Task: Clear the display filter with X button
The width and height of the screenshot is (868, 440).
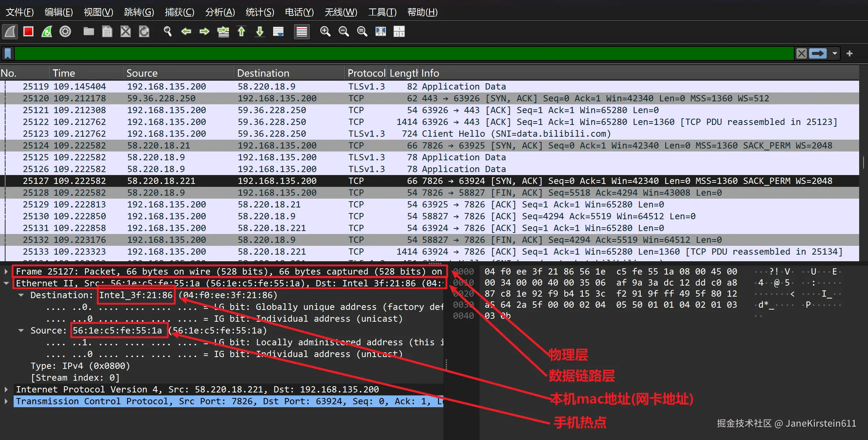Action: pos(801,53)
